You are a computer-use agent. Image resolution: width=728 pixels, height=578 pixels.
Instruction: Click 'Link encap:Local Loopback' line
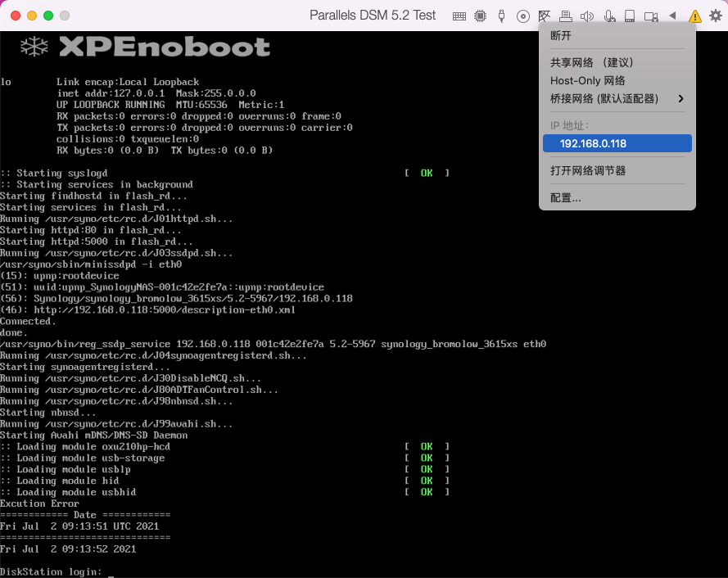(x=128, y=82)
